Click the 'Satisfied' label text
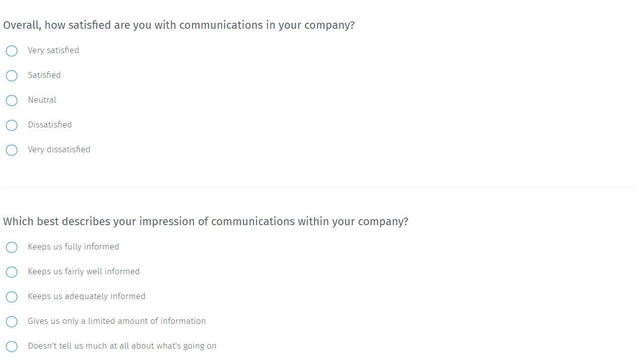 (x=44, y=75)
